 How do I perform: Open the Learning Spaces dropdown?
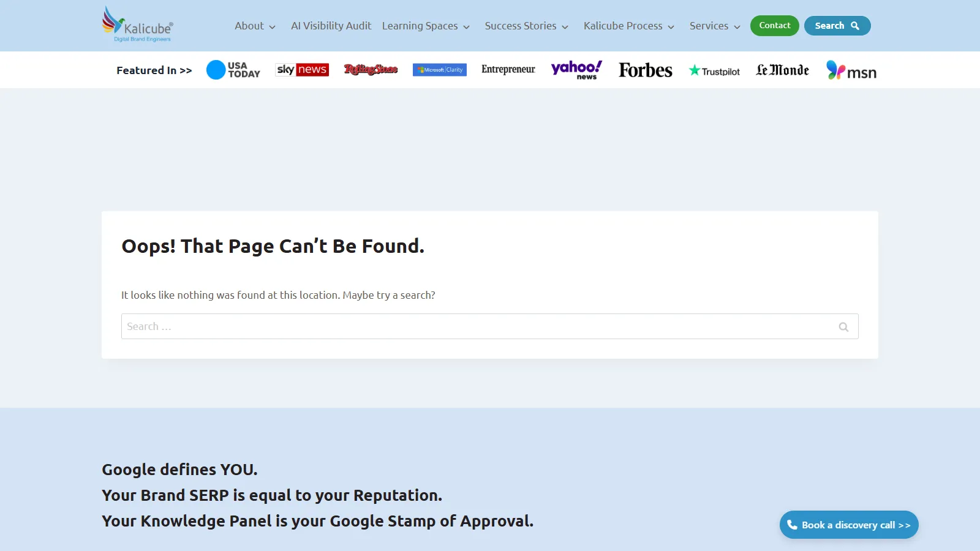point(426,26)
